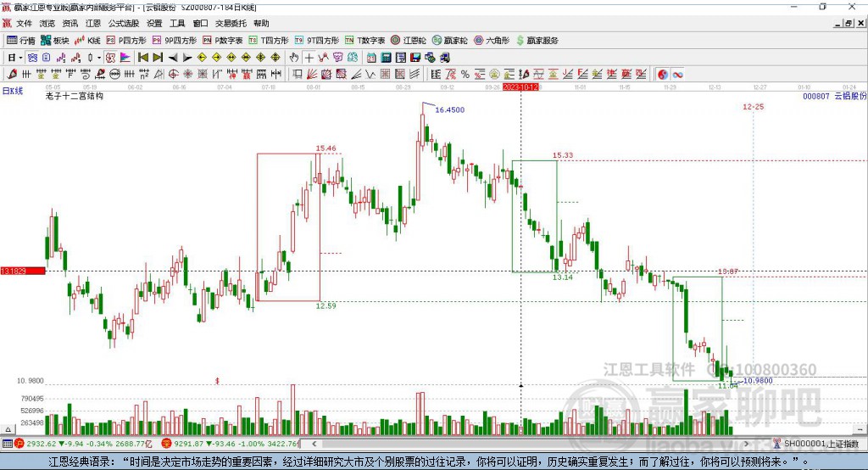Click the 2023-10-12 date marker
The height and width of the screenshot is (470, 868).
(520, 87)
